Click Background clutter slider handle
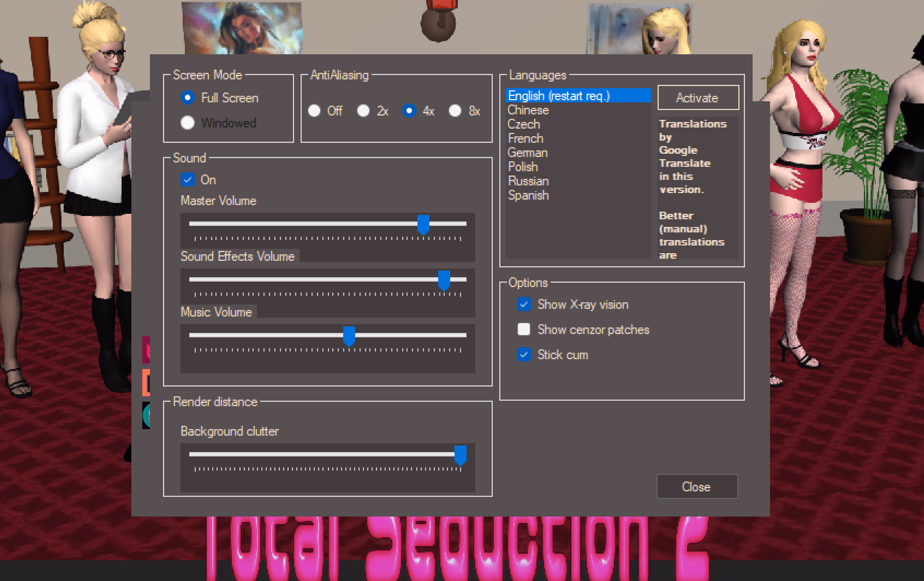This screenshot has height=581, width=924. coord(460,455)
